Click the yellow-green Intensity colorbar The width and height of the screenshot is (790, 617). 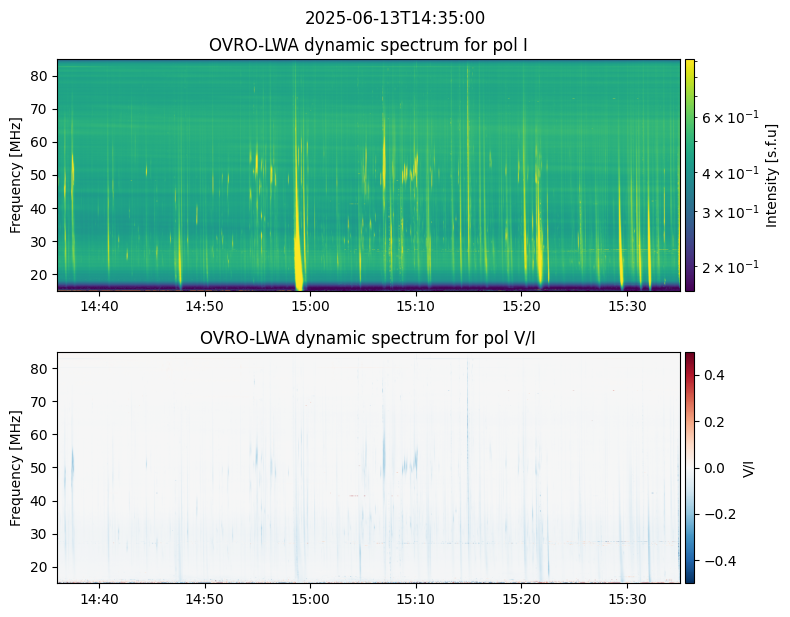[690, 175]
